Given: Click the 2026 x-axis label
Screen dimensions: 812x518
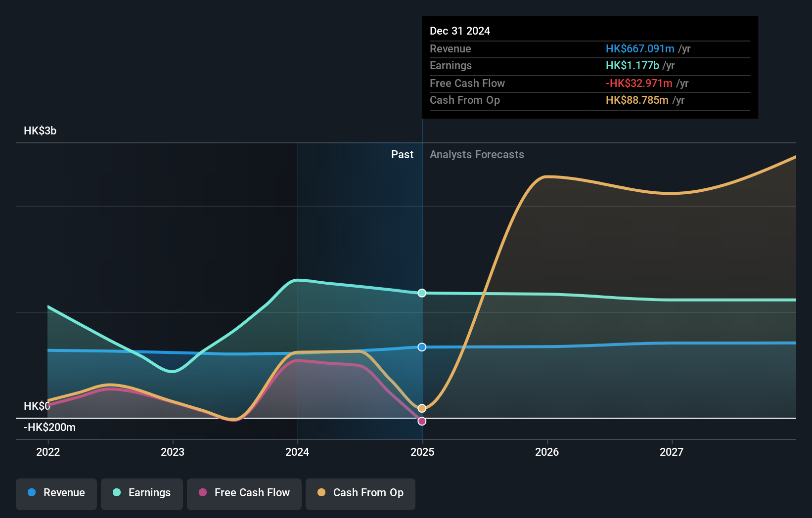Looking at the screenshot, I should coord(547,452).
